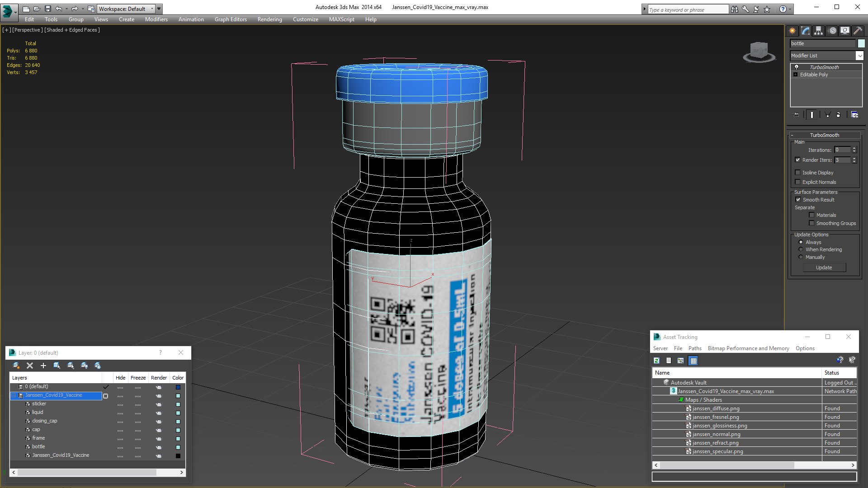Click Select Highlighted Objects and Layers icon

57,366
